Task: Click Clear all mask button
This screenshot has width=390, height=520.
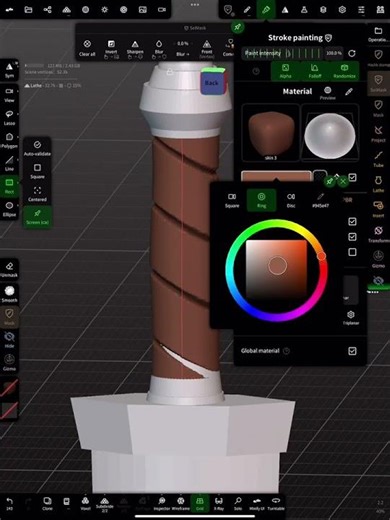Action: (87, 48)
